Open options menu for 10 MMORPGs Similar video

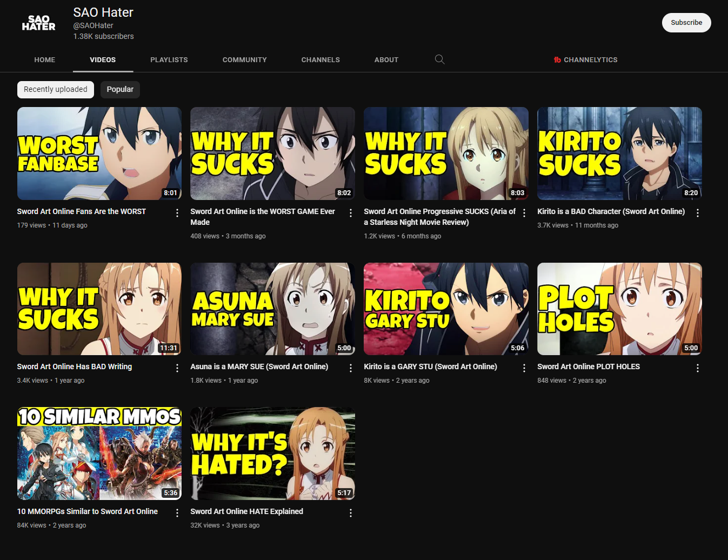click(x=177, y=513)
